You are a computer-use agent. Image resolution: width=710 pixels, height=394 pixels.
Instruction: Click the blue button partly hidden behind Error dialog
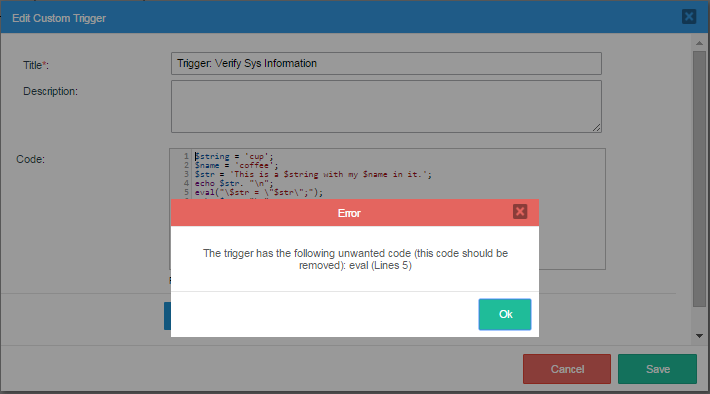click(167, 316)
